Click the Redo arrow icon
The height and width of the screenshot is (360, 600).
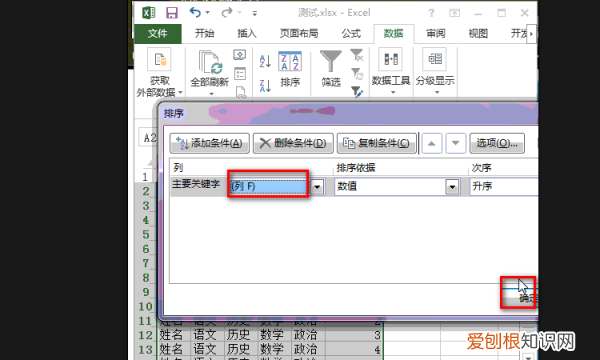[227, 13]
